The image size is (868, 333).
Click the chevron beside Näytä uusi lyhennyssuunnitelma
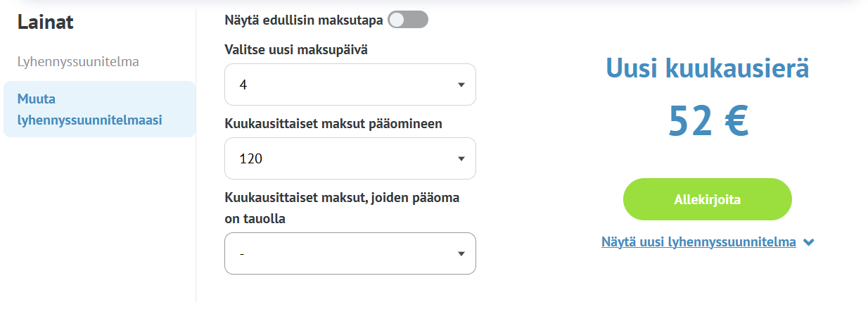tap(809, 242)
